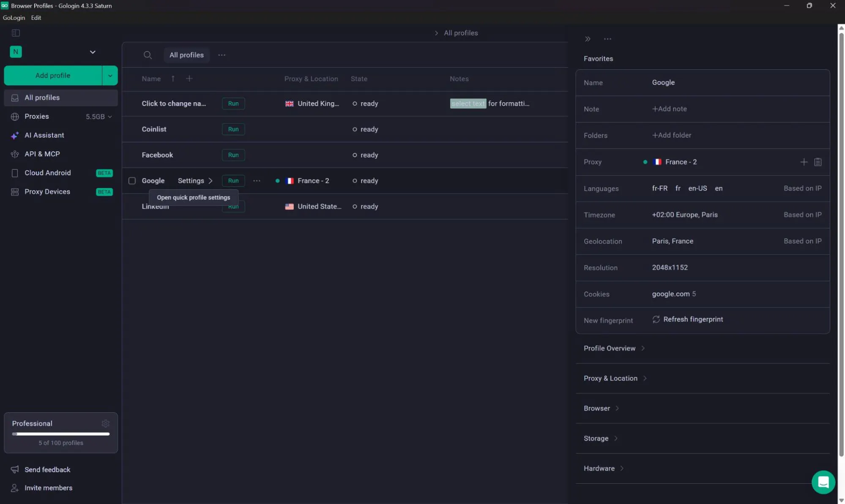This screenshot has height=504, width=845.
Task: Click the paste proxy clipboard icon
Action: tap(818, 162)
